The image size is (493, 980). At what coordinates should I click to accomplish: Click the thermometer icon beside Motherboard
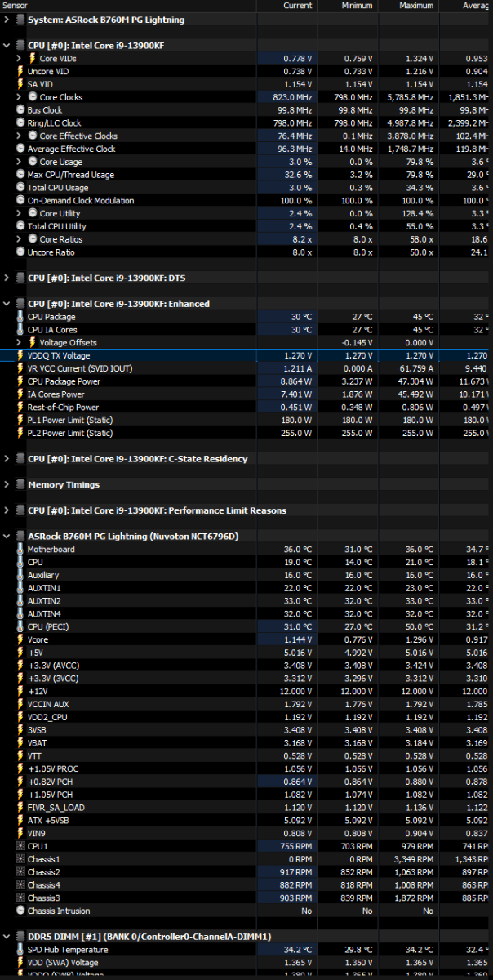[20, 550]
